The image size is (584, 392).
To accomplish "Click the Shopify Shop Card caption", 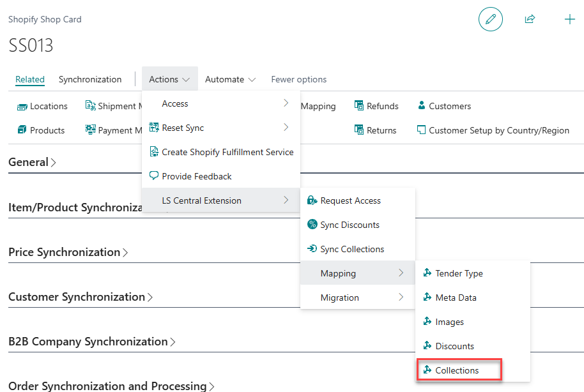I will 45,19.
